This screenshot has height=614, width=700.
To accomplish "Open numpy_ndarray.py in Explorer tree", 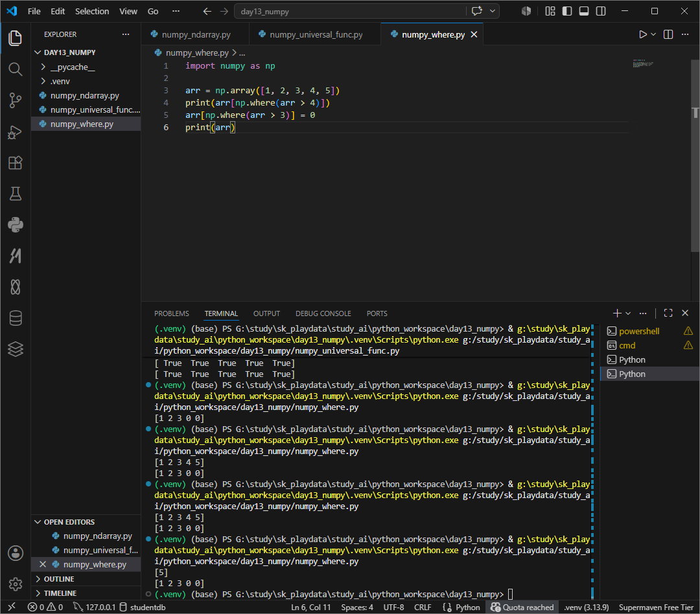I will tap(86, 95).
